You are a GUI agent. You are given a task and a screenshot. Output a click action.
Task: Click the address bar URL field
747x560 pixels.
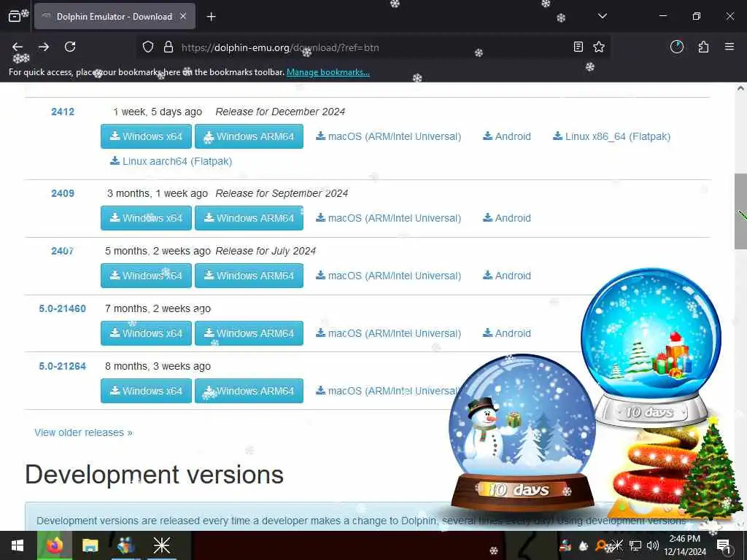[x=371, y=47]
